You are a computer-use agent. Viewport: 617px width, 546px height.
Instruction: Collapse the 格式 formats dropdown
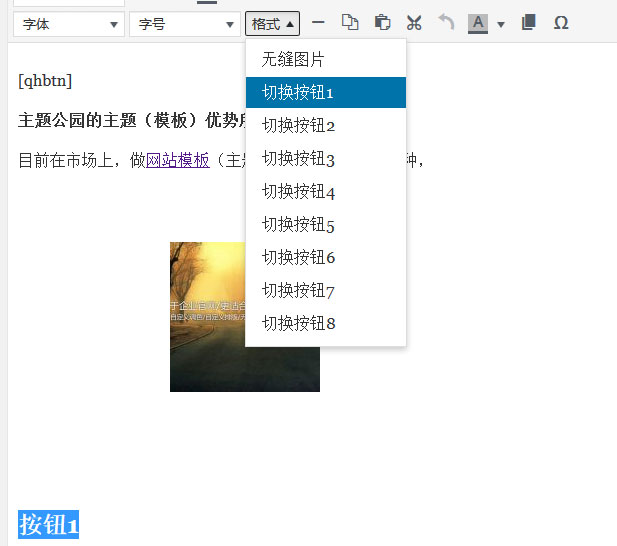click(x=272, y=24)
